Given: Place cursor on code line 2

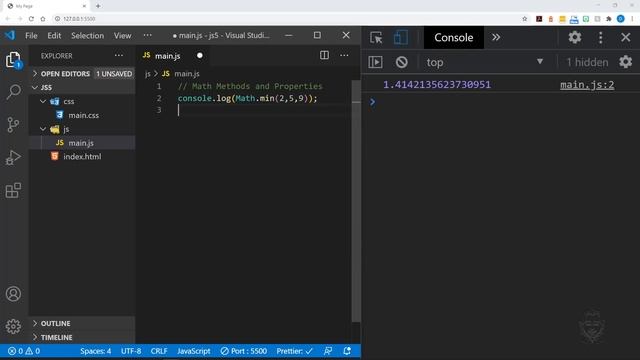Looking at the screenshot, I should (x=247, y=98).
